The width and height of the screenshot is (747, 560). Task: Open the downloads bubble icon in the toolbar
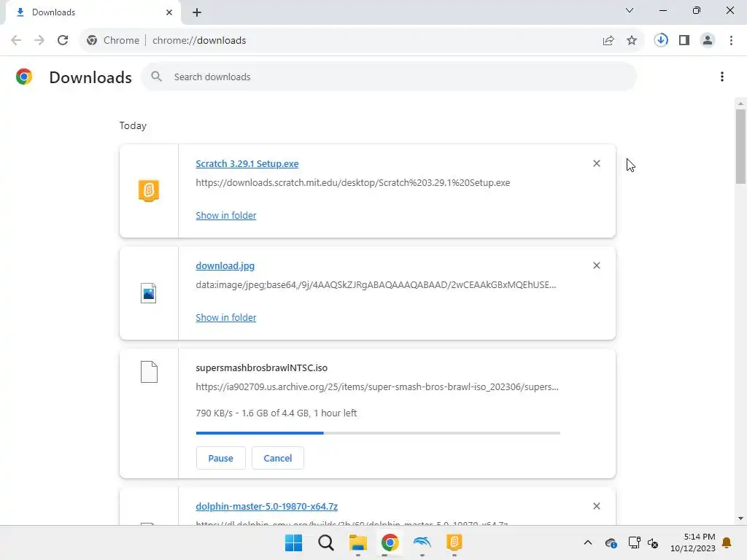[x=661, y=41]
